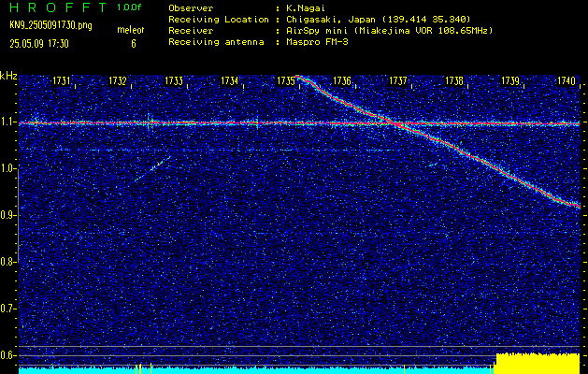Click the 1733 time marker
588x374 pixels.
[174, 80]
